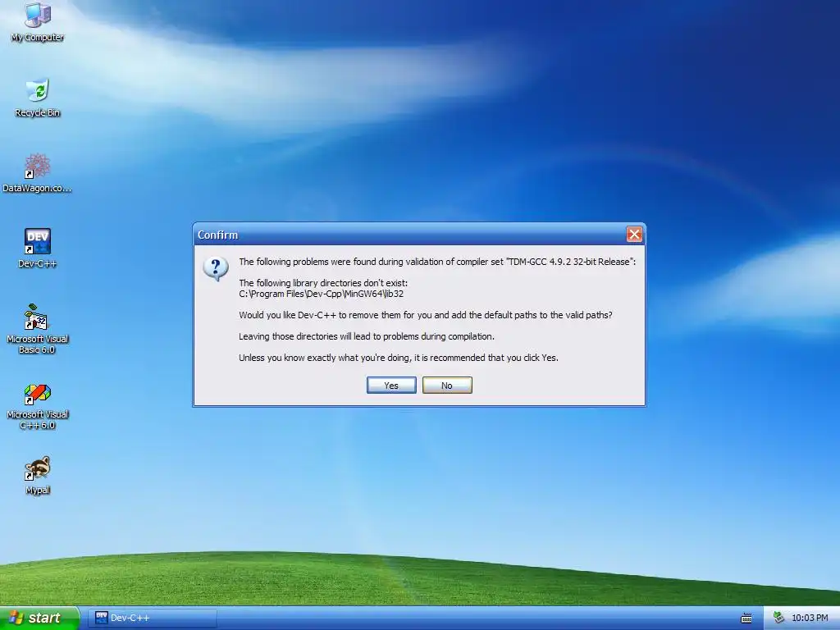Select Microsoft Visual Basic 6.0 shortcut
This screenshot has width=840, height=630.
pyautogui.click(x=38, y=328)
